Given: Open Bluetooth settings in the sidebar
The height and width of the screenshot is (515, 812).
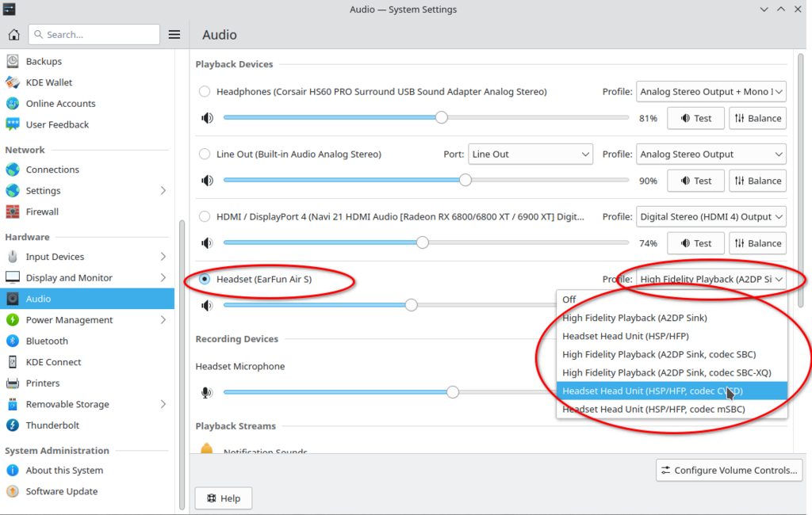Looking at the screenshot, I should 47,341.
